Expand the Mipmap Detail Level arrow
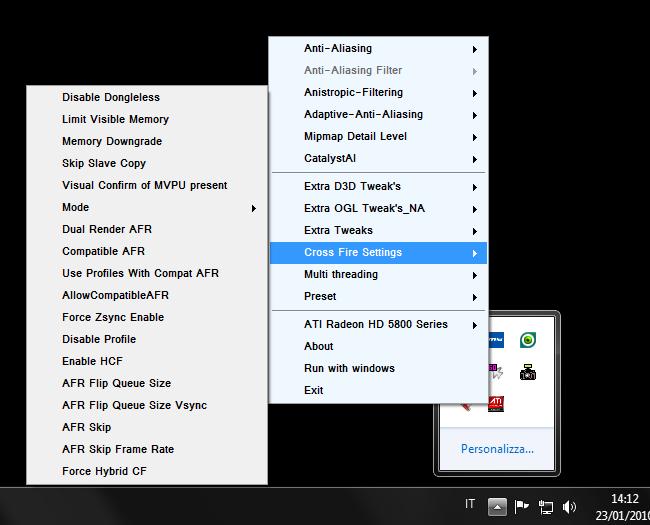The width and height of the screenshot is (650, 525). pyautogui.click(x=475, y=137)
